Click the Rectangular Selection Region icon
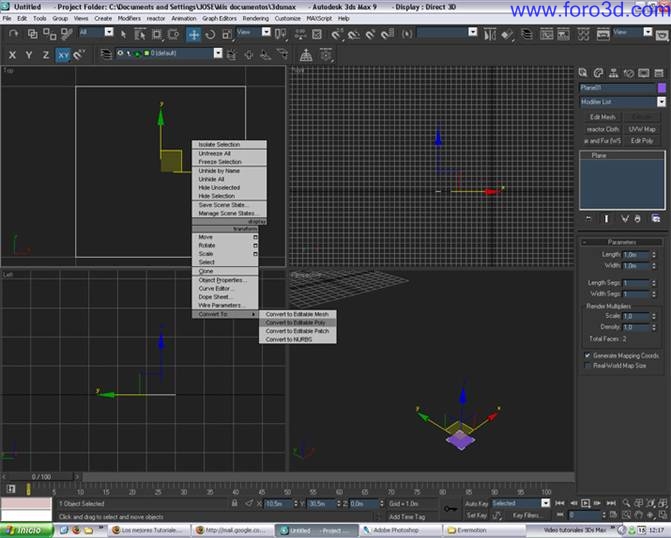Image resolution: width=671 pixels, height=538 pixels. tap(157, 34)
